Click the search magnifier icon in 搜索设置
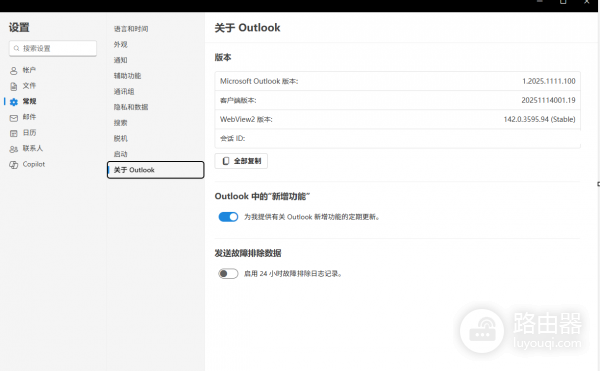600x371 pixels. tap(16, 48)
